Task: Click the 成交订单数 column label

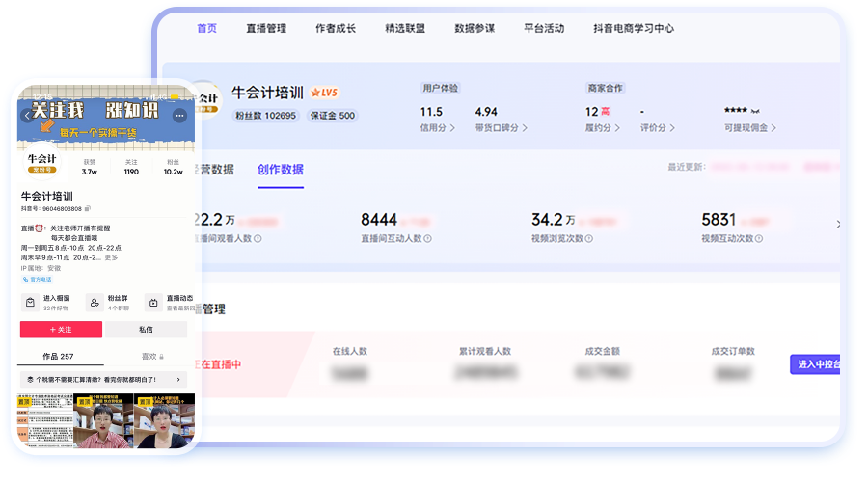Action: coord(733,351)
